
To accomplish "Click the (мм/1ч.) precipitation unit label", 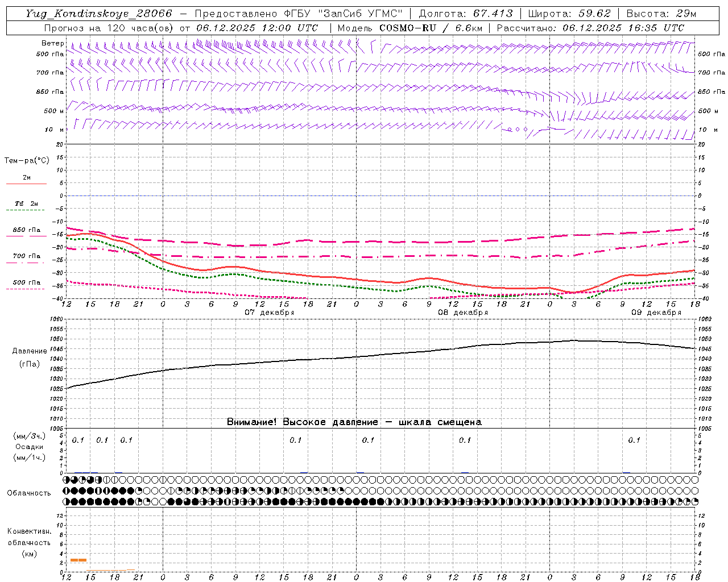I will [30, 458].
